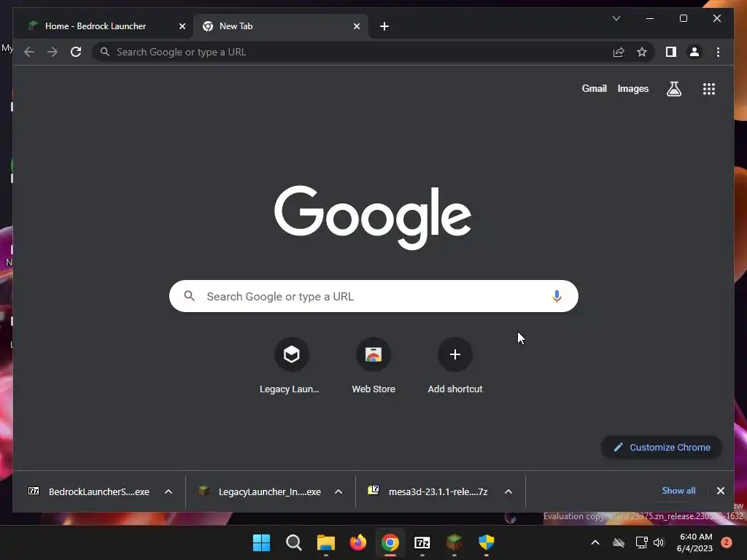This screenshot has height=560, width=747.
Task: Open the Legacy Launcher shortcut tile
Action: 291,366
